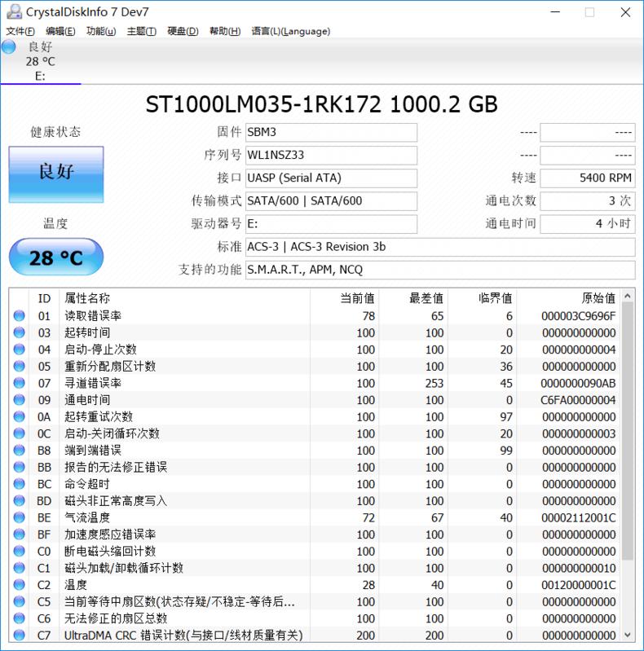The width and height of the screenshot is (644, 651).
Task: Click the status orb for C7 UltraDMA CRC row
Action: (x=20, y=635)
